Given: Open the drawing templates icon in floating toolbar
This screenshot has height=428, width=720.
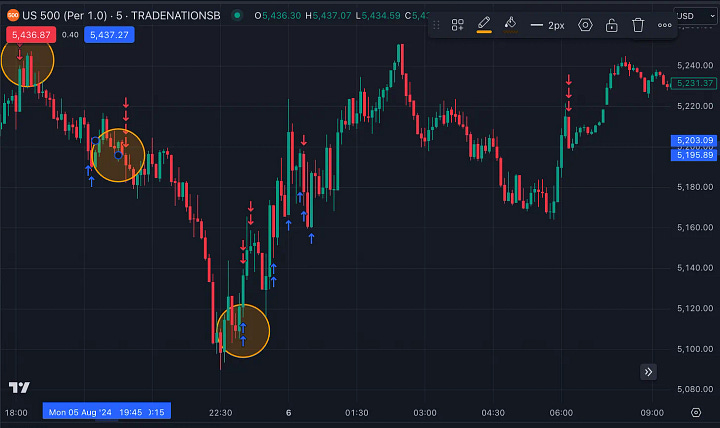Looking at the screenshot, I should pyautogui.click(x=457, y=25).
